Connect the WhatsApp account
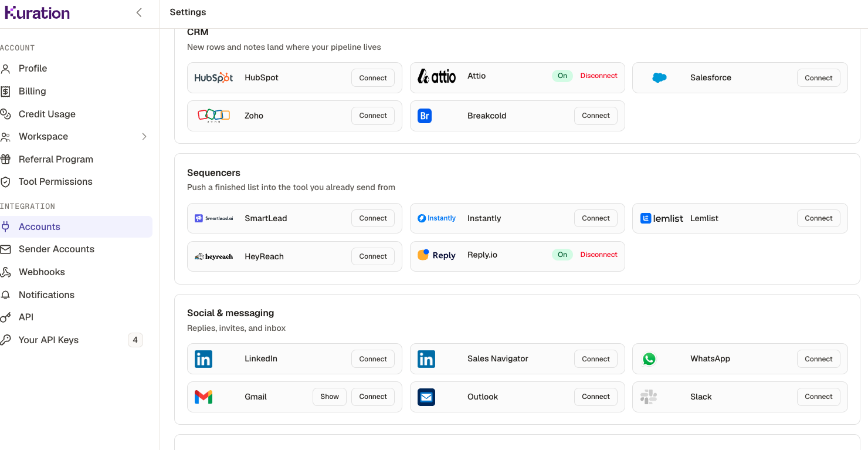 [x=819, y=359]
